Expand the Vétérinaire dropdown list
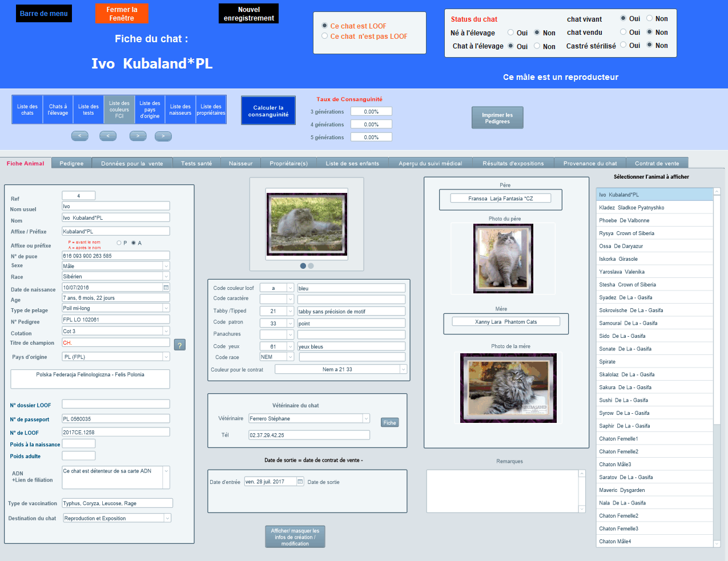The height and width of the screenshot is (561, 728). point(366,418)
